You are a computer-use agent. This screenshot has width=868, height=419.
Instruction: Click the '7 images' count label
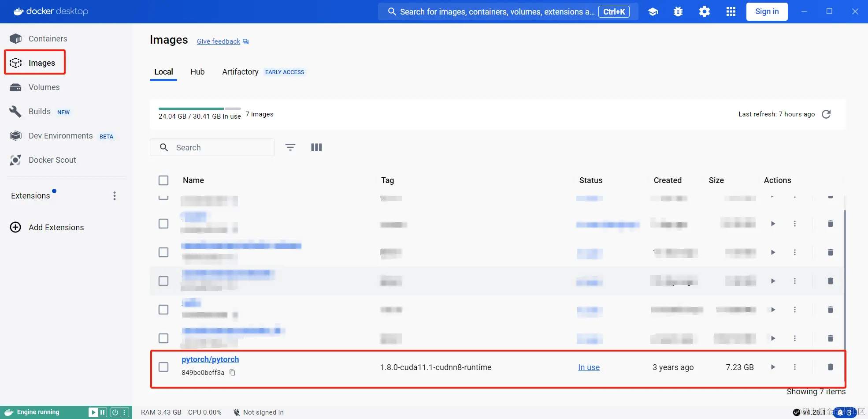(x=260, y=114)
